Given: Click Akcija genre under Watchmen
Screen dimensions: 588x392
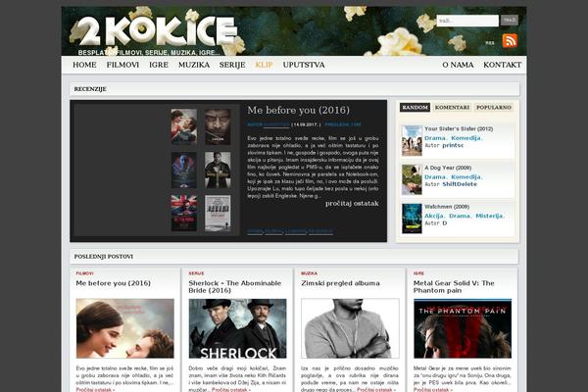Looking at the screenshot, I should pos(434,216).
